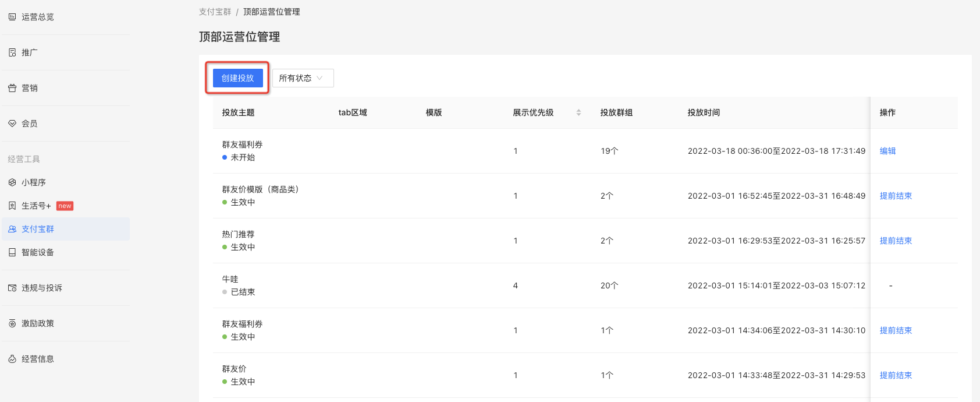
Task: Click the 运营总览 sidebar icon
Action: 12,17
